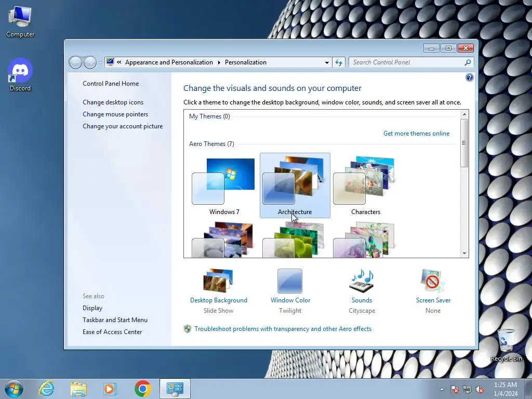The width and height of the screenshot is (532, 399).
Task: Click the Personalization breadcrumb
Action: 246,62
